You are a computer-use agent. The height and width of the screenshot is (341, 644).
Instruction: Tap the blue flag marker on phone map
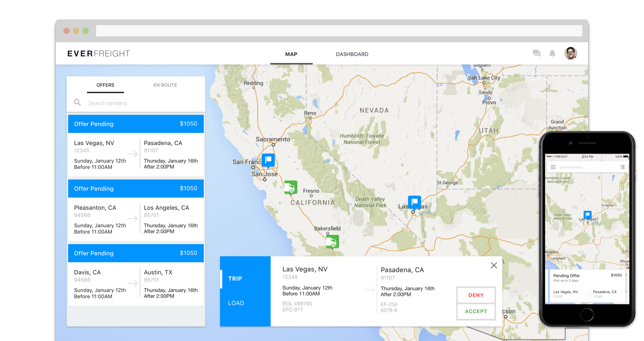click(x=587, y=215)
